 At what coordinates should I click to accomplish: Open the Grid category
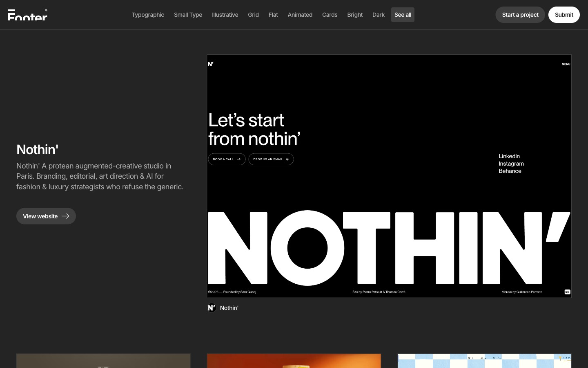click(x=253, y=15)
